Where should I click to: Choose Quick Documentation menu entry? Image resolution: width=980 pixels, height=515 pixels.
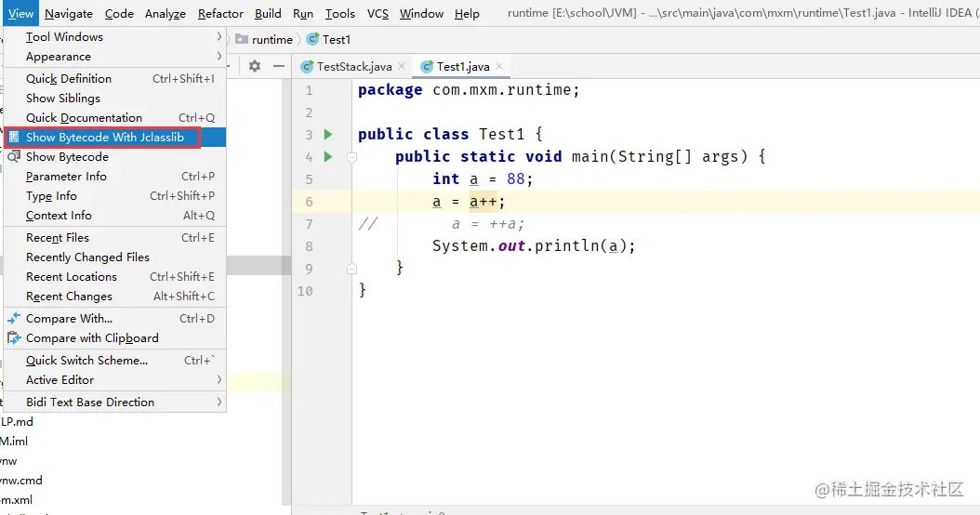point(115,117)
